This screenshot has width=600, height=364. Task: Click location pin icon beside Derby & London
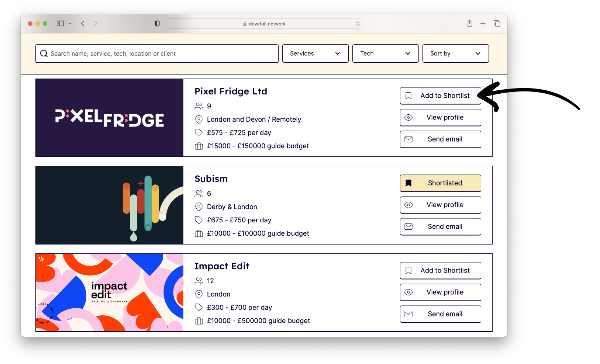click(x=199, y=207)
